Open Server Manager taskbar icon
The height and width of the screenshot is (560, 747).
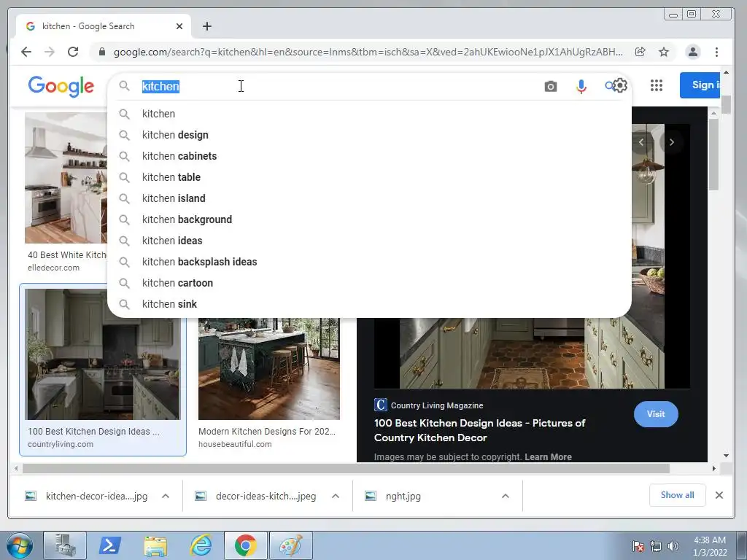tap(65, 545)
